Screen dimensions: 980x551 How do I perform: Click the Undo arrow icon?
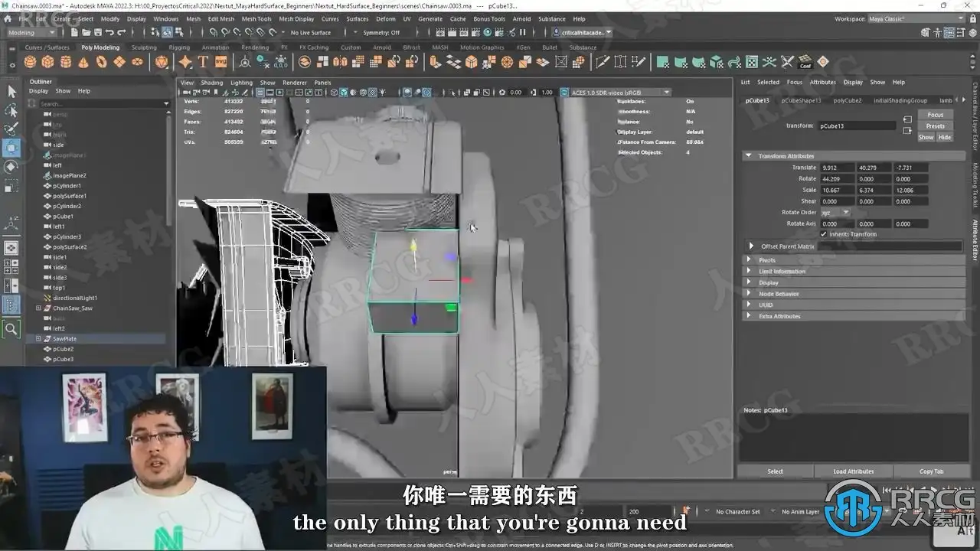click(x=109, y=32)
